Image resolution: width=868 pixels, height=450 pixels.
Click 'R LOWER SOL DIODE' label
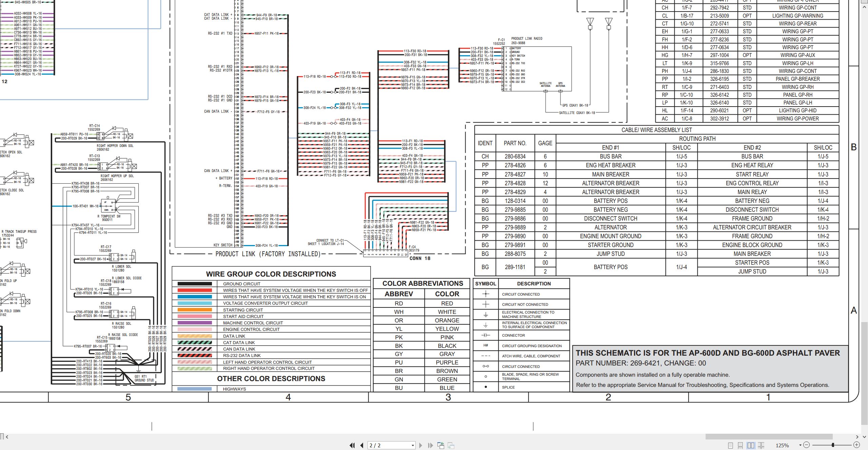pos(126,278)
